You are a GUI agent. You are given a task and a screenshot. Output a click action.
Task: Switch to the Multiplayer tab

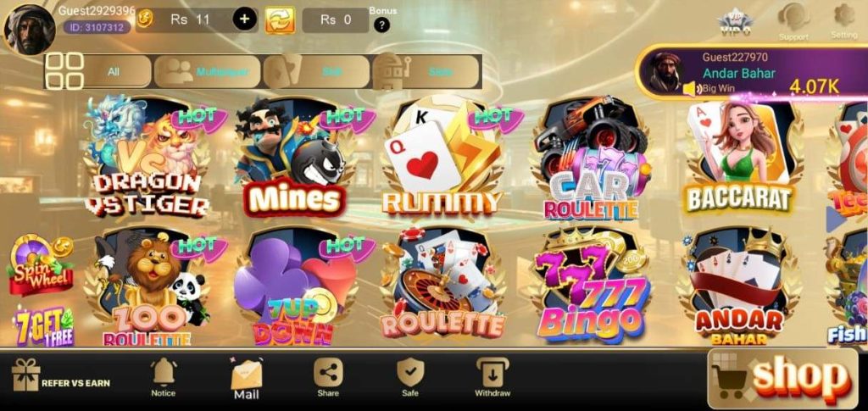click(x=207, y=71)
